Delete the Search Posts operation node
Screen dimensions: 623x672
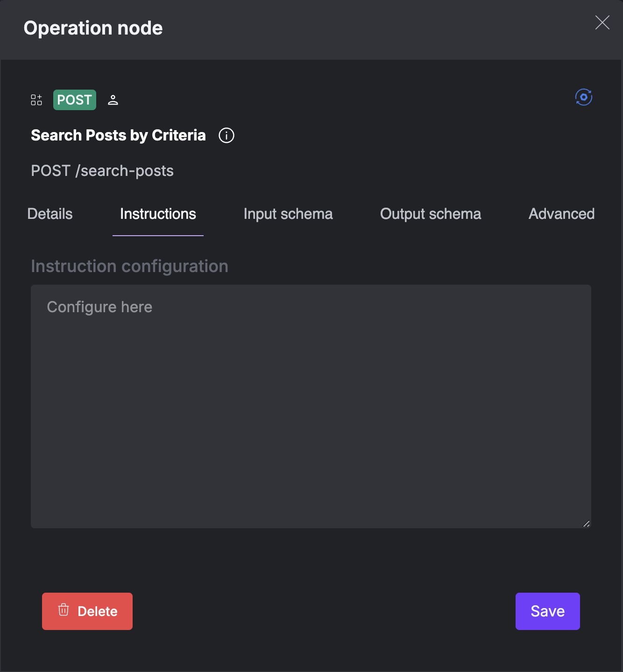[x=87, y=611]
